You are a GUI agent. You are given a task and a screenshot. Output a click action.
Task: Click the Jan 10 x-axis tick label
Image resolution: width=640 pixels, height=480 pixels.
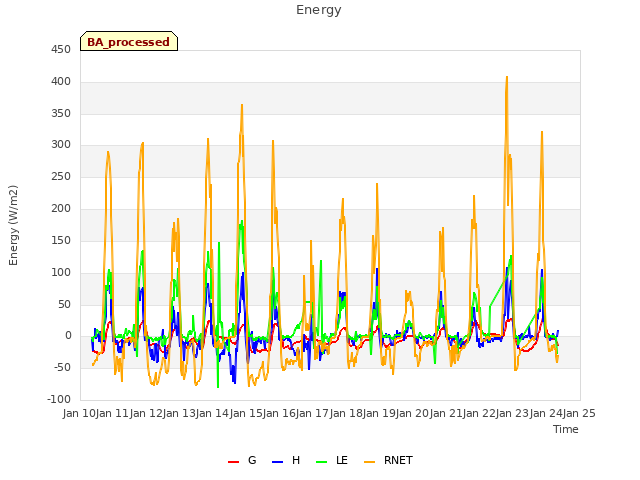(x=79, y=413)
